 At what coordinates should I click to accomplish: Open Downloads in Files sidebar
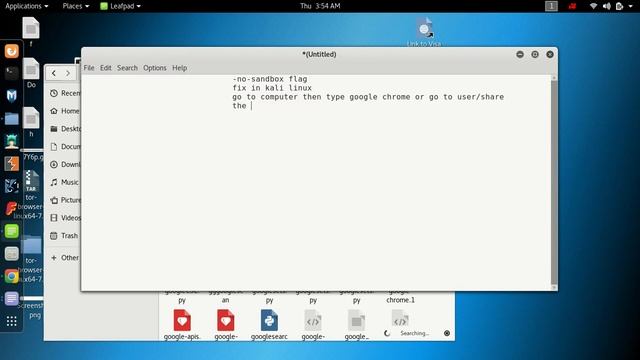click(x=65, y=164)
